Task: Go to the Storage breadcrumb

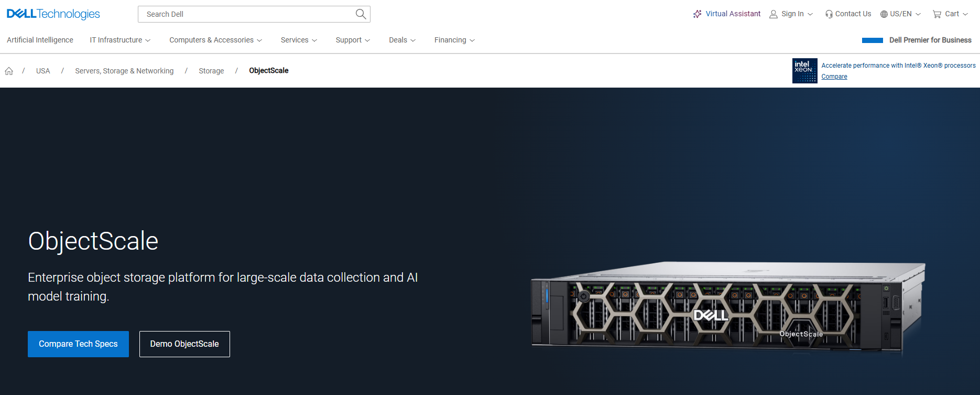Action: click(211, 71)
